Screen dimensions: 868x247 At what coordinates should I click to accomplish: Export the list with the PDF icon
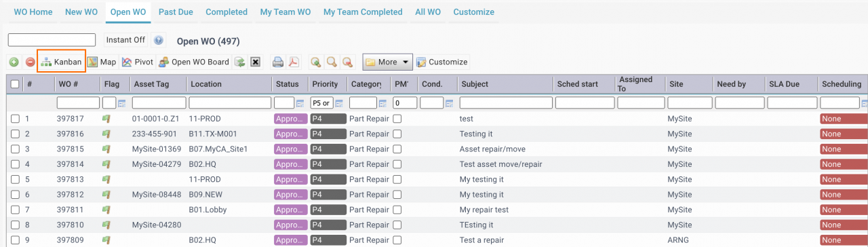click(294, 62)
